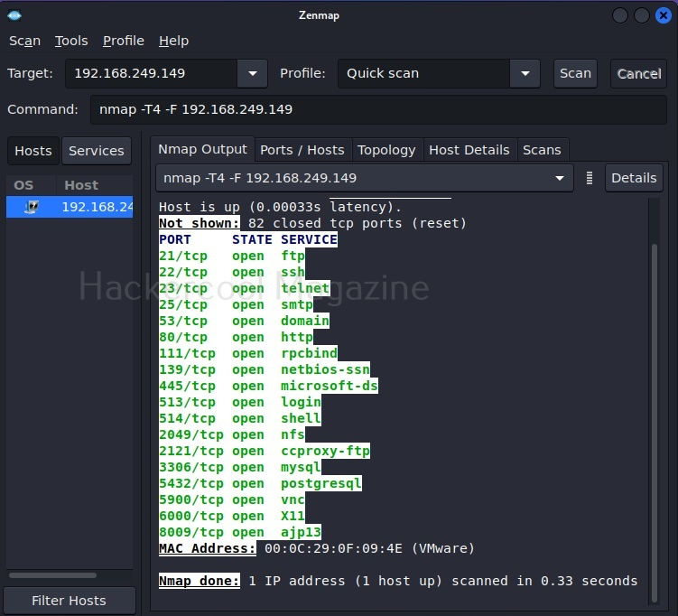Sort by the Host column header
678x616 pixels.
click(94, 185)
